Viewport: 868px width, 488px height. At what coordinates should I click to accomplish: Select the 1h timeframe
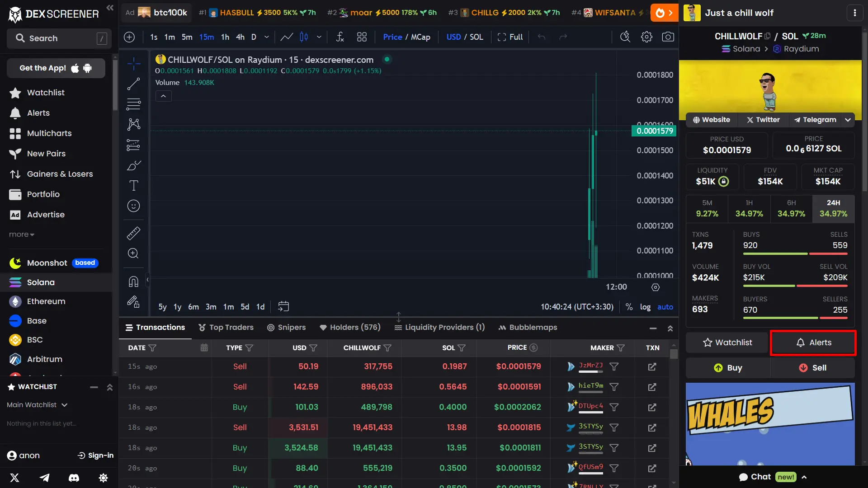point(225,37)
